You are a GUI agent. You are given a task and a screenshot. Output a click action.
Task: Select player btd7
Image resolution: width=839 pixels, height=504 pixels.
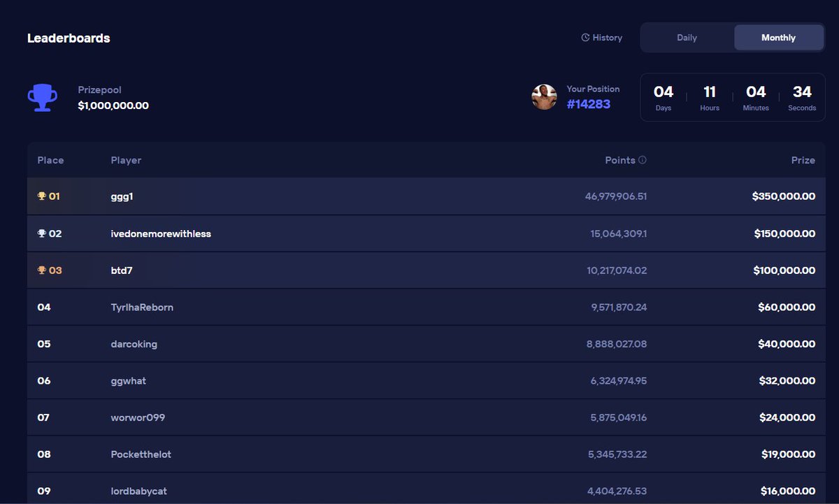click(x=122, y=271)
